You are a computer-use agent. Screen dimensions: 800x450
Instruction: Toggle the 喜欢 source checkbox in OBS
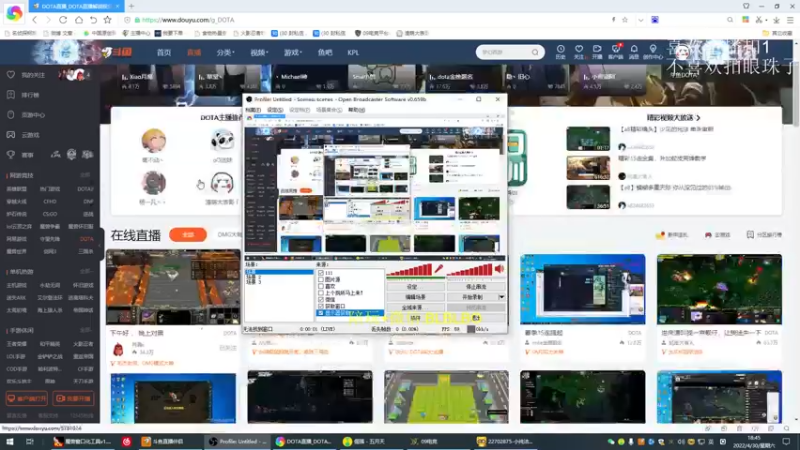point(320,286)
